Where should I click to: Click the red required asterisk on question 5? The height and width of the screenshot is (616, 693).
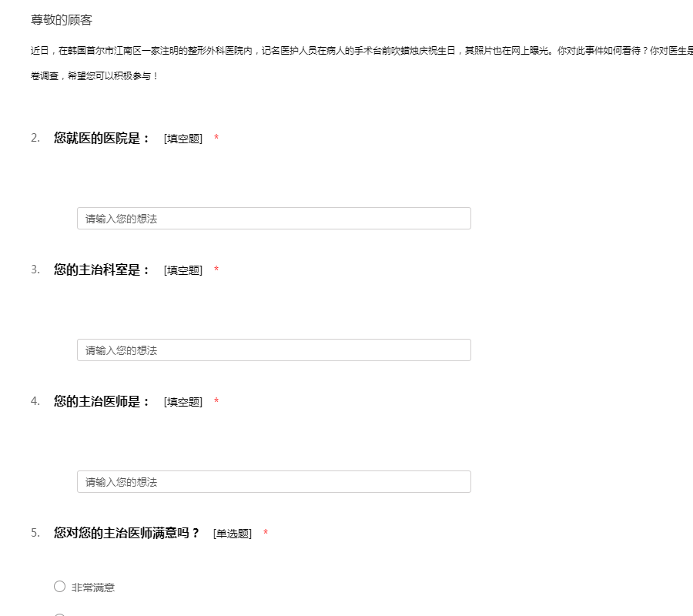pos(266,533)
